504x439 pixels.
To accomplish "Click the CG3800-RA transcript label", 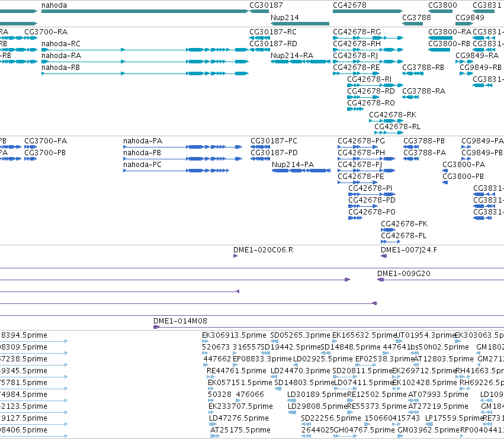I will (x=450, y=31).
